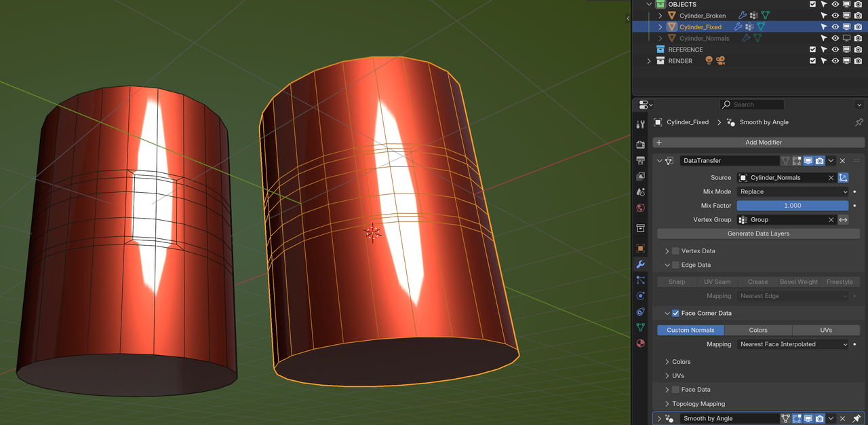Viewport: 868px width, 425px height.
Task: Adjust the Mix Factor slider
Action: click(793, 206)
